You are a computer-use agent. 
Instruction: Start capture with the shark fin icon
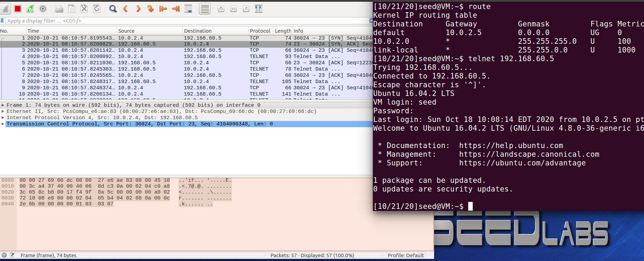6,9
